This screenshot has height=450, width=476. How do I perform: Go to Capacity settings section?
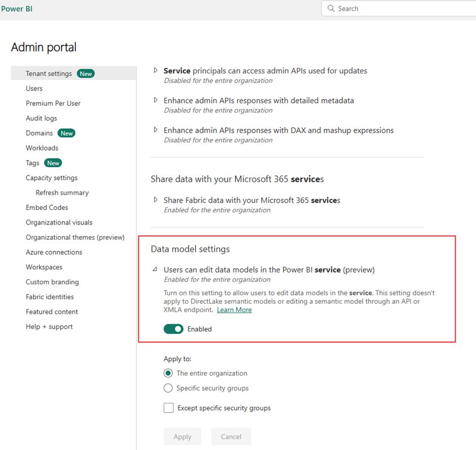pyautogui.click(x=52, y=178)
